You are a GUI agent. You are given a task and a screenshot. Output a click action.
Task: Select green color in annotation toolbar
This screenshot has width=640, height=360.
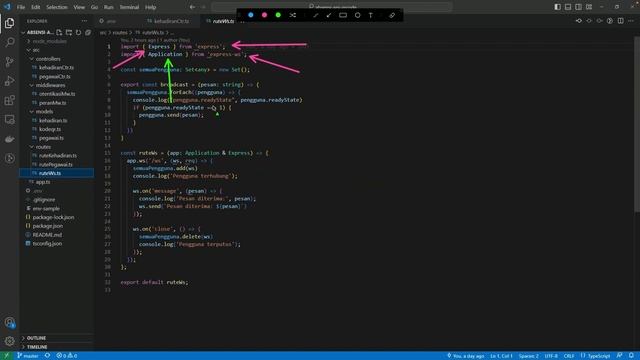[278, 15]
